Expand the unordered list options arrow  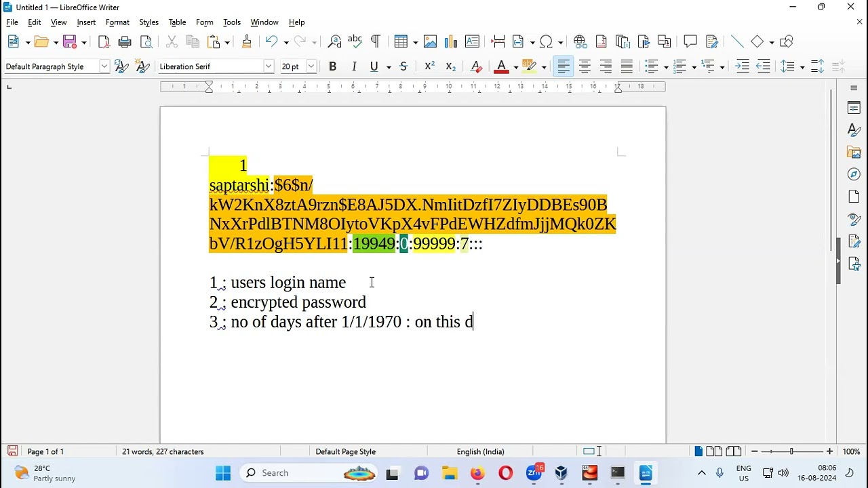[x=666, y=67]
